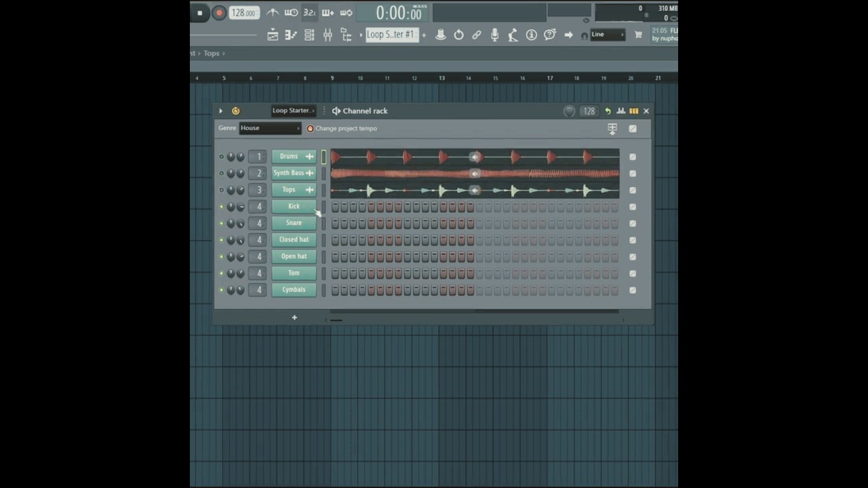Open the info icon in the toolbar
Screen dimensions: 868x488
coord(532,35)
